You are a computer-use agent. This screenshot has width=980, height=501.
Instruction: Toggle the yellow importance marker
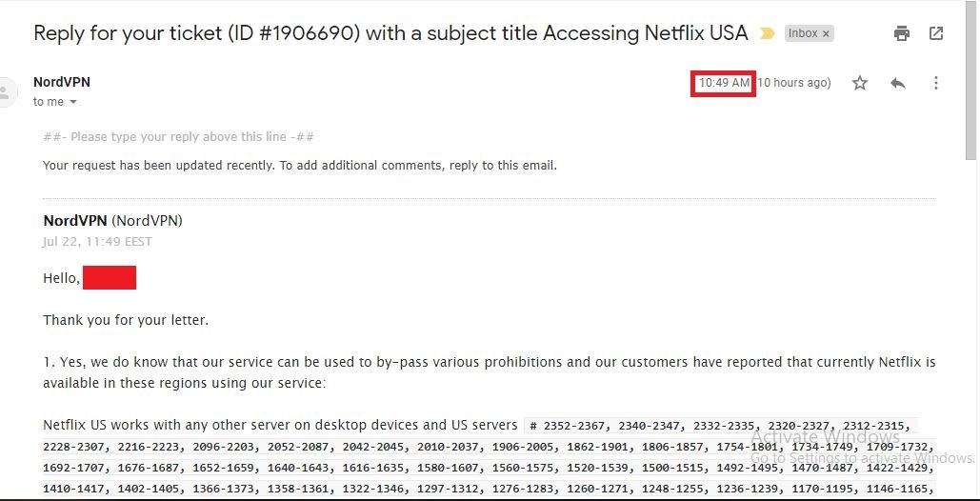pyautogui.click(x=767, y=33)
